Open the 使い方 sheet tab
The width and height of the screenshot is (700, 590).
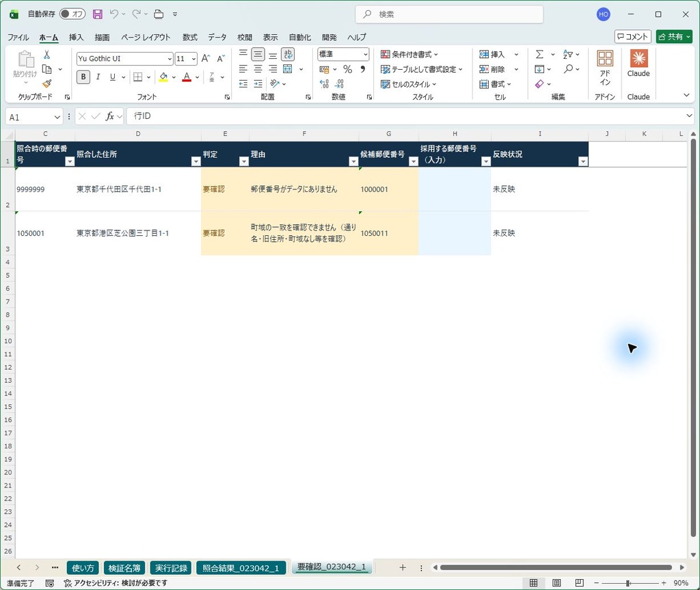coord(83,567)
